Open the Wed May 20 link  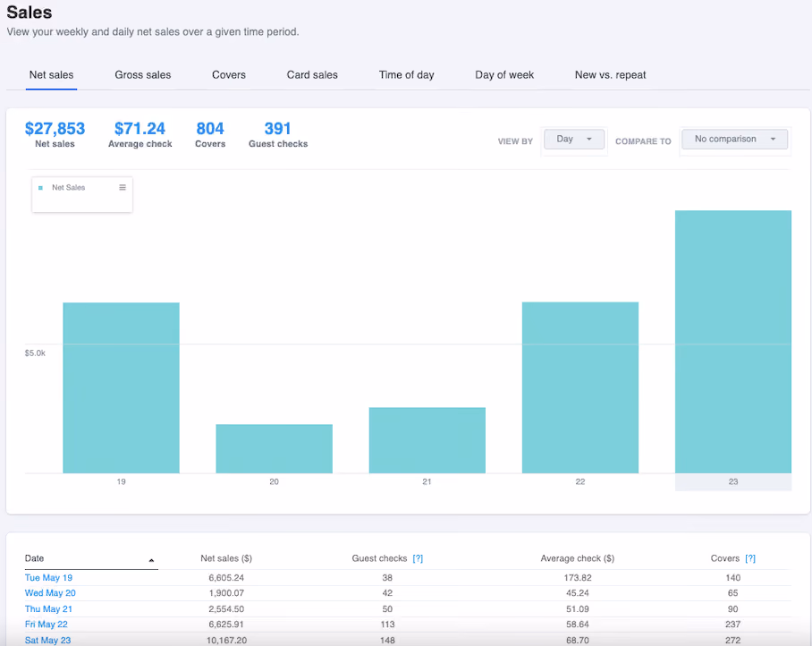click(x=50, y=593)
